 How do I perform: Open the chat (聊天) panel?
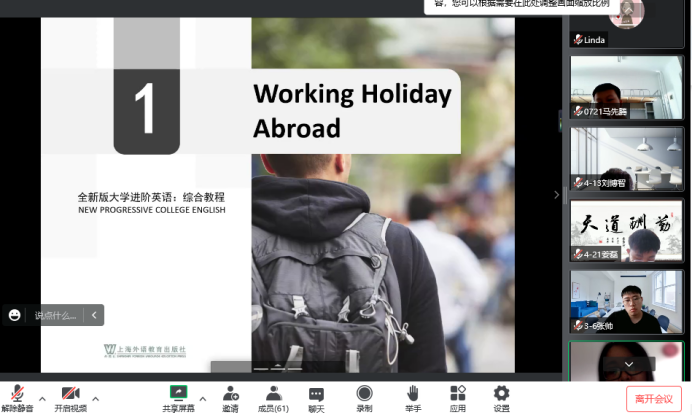(x=316, y=397)
